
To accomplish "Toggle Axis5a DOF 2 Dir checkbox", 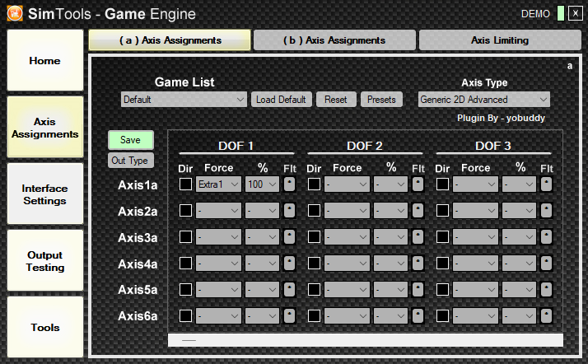I will [x=314, y=289].
